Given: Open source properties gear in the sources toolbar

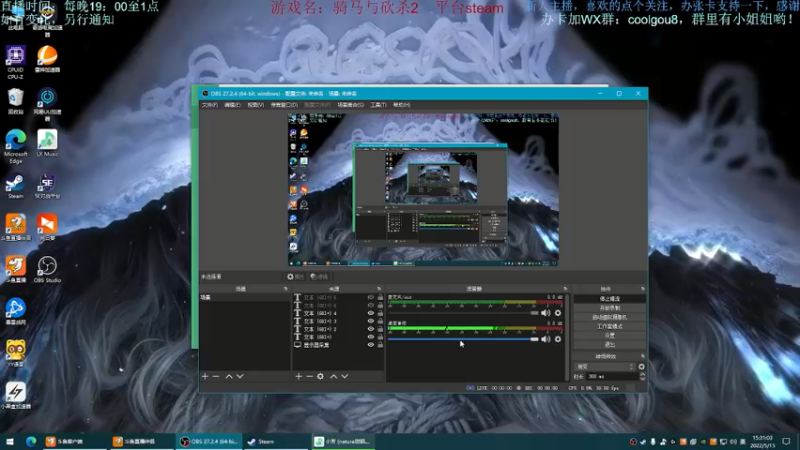Looking at the screenshot, I should pos(320,376).
